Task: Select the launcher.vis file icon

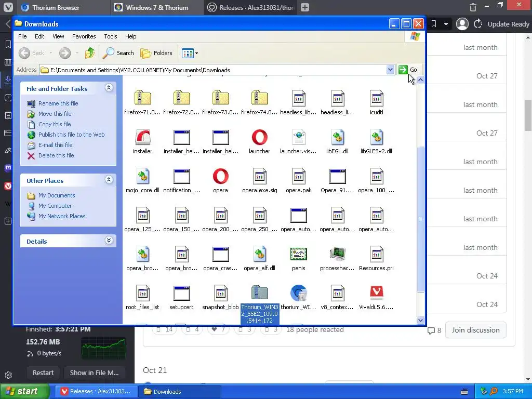Action: click(x=299, y=137)
